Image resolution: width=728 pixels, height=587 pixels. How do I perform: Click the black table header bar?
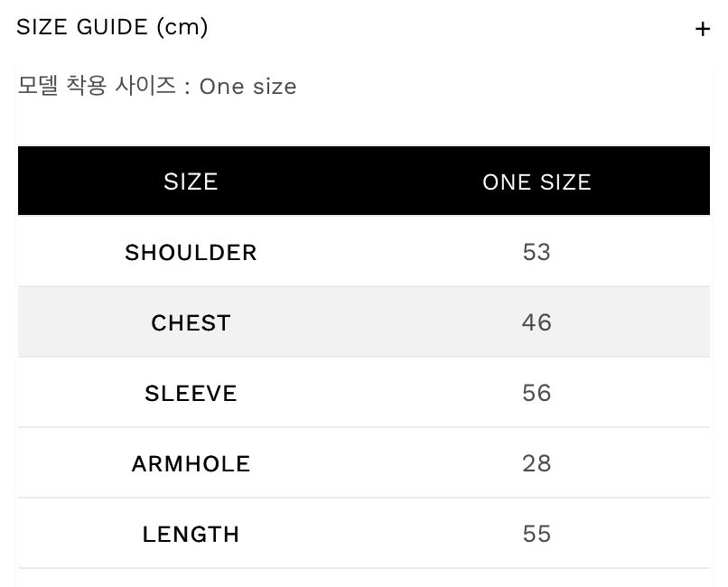coord(361,182)
